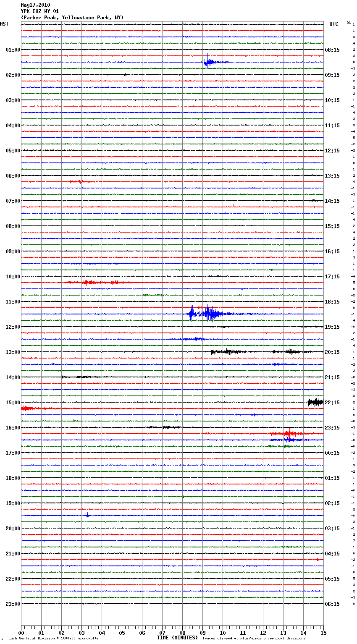Select the 15:00 MST time label
The image size is (357, 644).
[13, 403]
